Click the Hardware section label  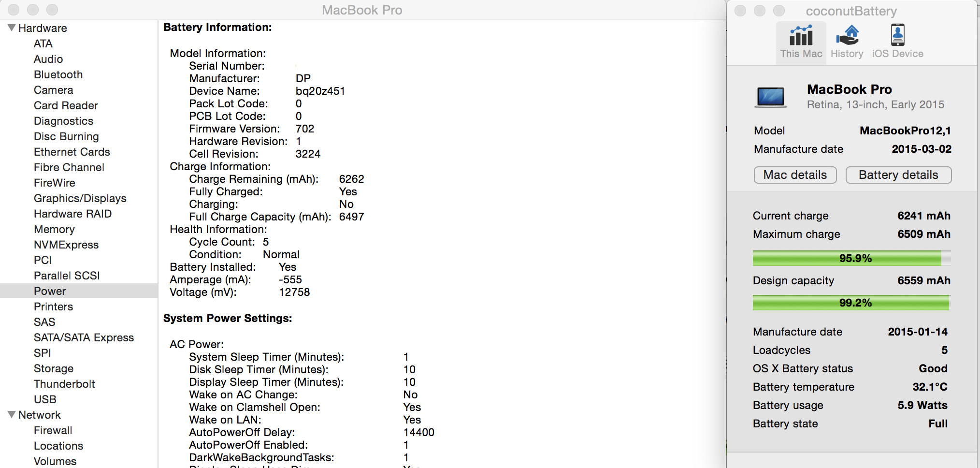[x=43, y=28]
